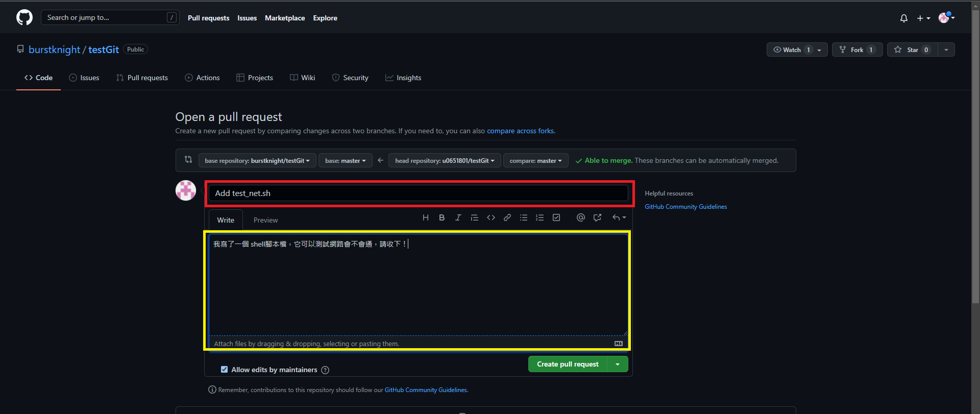Toggle Allow edits by maintainers checkbox

[x=224, y=370]
